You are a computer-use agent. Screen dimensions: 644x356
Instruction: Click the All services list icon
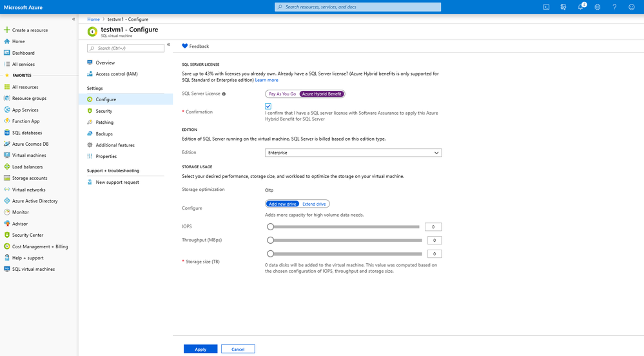click(x=6, y=64)
